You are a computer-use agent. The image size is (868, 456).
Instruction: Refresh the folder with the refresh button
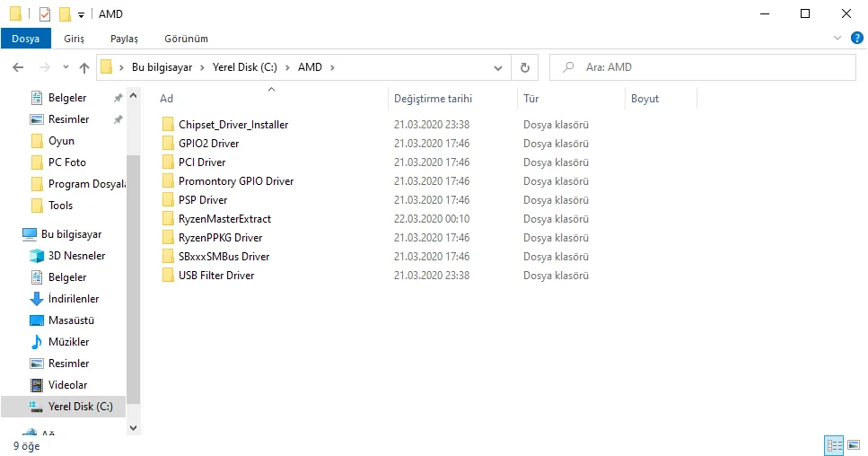(x=525, y=67)
